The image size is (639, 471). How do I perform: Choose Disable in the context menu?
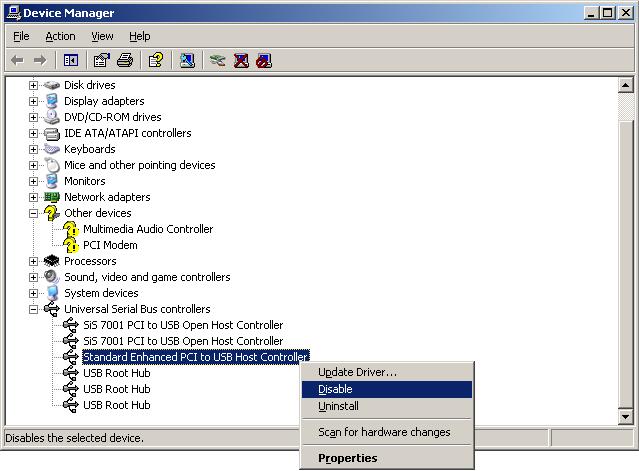pos(387,389)
